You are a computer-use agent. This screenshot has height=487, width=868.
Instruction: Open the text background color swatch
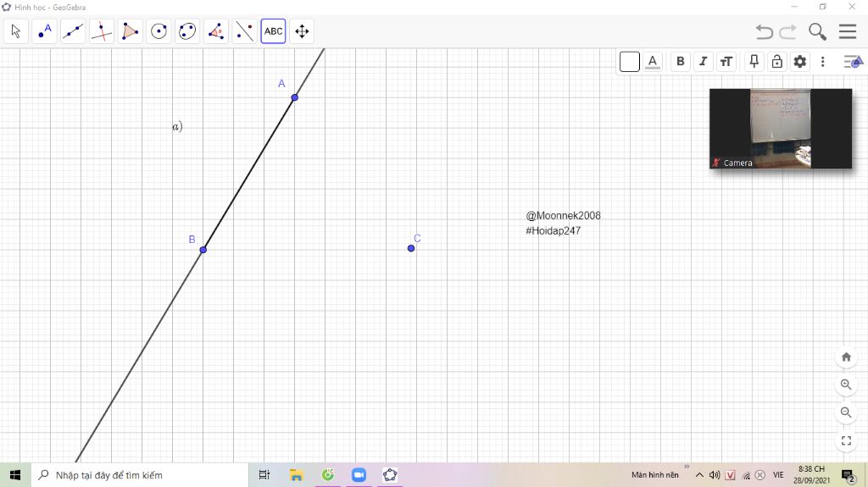[x=630, y=62]
